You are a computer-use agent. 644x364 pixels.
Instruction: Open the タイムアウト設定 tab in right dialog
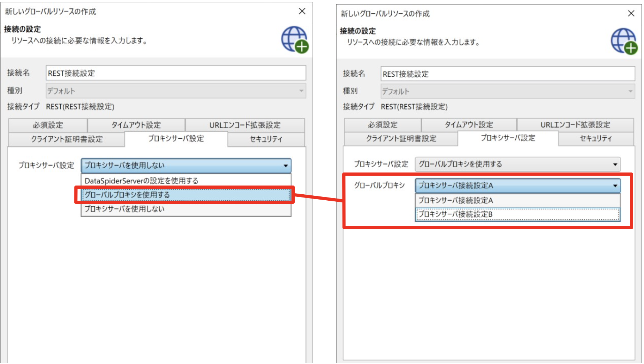click(469, 124)
